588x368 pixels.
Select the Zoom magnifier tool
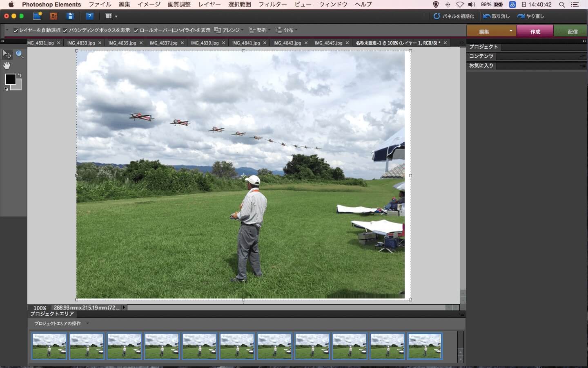[x=20, y=54]
